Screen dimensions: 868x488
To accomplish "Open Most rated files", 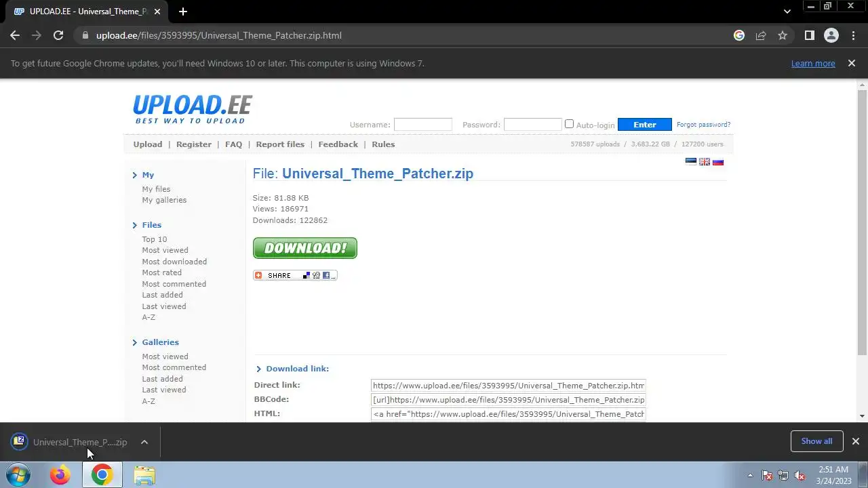I will 161,272.
